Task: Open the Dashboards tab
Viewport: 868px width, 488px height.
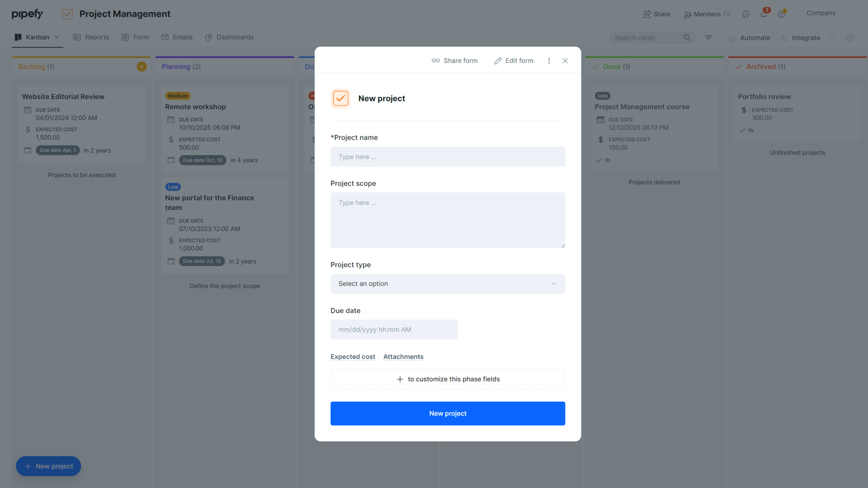Action: pyautogui.click(x=229, y=37)
